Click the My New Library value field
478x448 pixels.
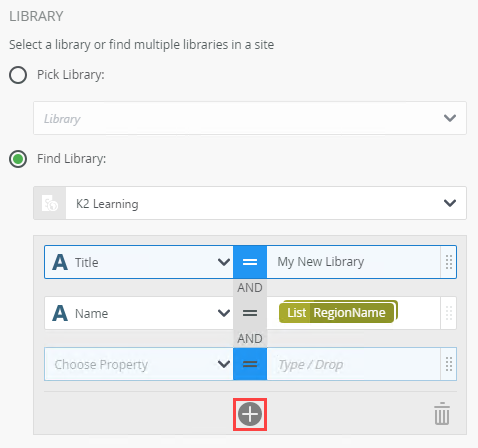(x=353, y=262)
